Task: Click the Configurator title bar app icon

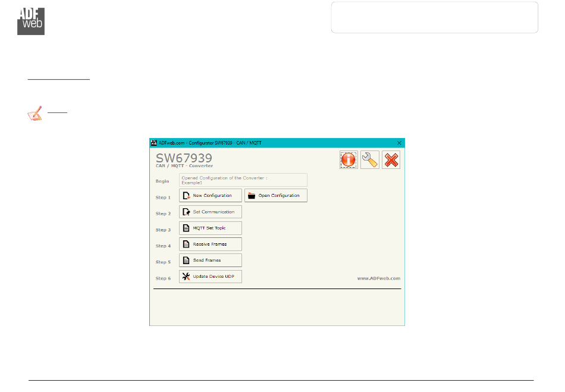Action: point(154,143)
